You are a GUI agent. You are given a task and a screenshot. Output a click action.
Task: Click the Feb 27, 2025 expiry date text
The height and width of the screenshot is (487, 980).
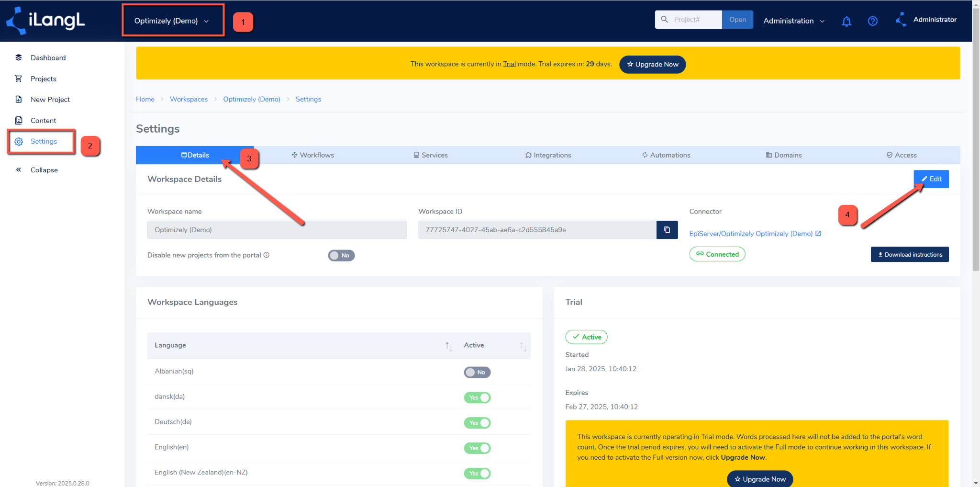[x=601, y=407]
